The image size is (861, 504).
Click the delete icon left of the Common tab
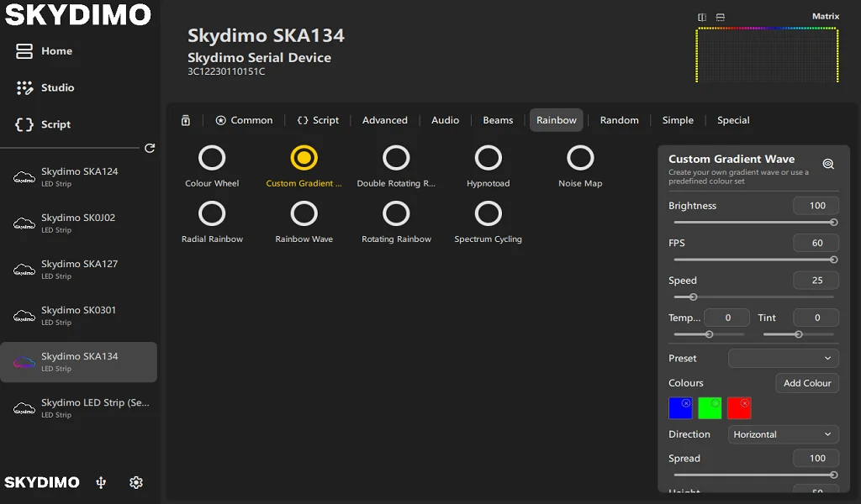pos(186,120)
